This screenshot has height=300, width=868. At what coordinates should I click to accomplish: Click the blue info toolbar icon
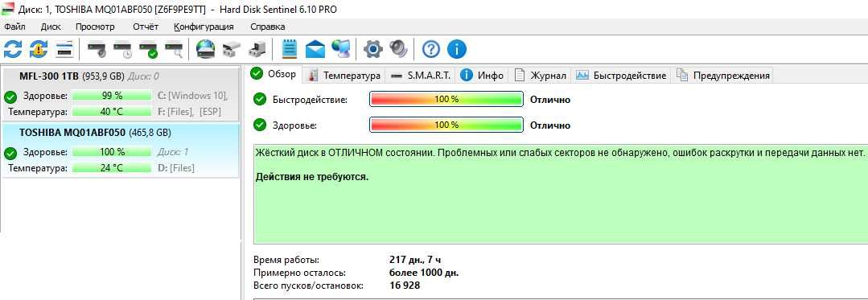pyautogui.click(x=457, y=49)
